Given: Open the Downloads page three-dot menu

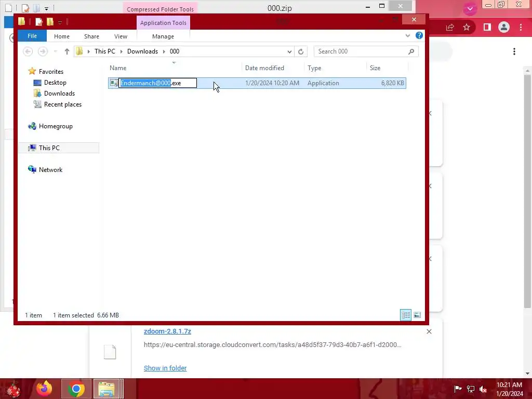Looking at the screenshot, I should click(514, 51).
